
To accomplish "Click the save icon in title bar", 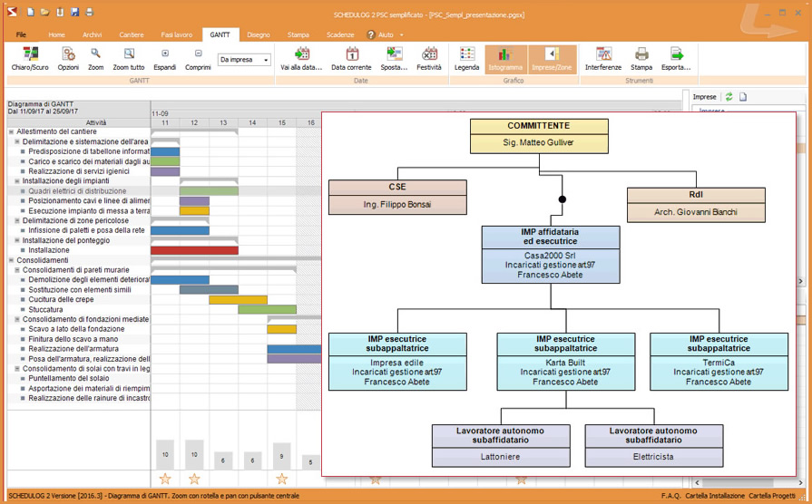I will 74,12.
